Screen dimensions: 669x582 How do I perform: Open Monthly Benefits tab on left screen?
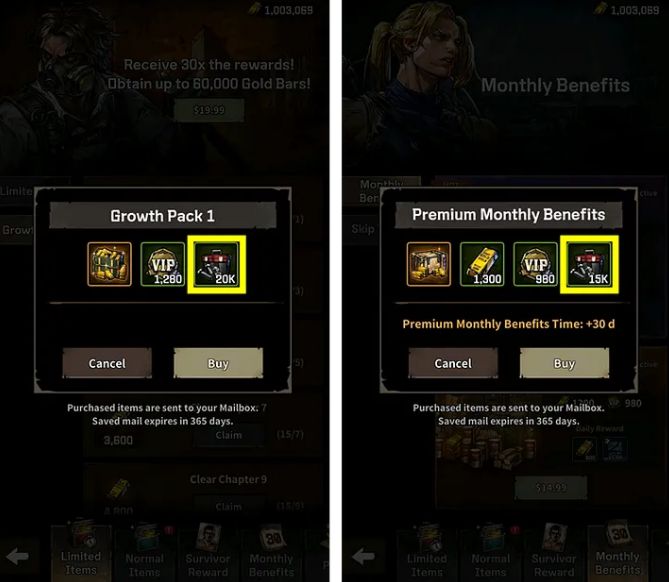271,552
